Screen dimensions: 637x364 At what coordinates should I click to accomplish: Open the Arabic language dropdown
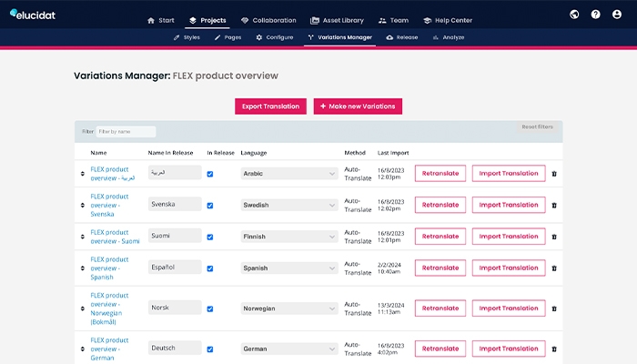point(289,174)
